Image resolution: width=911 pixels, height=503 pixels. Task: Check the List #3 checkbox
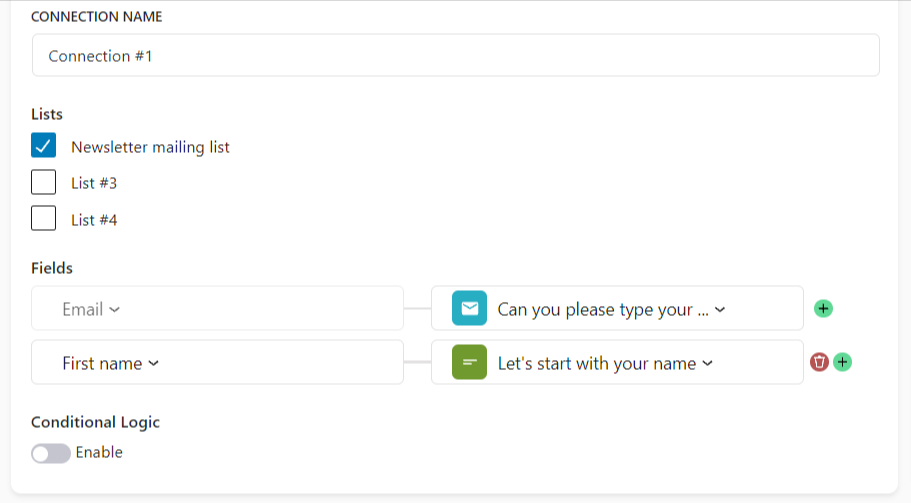44,182
